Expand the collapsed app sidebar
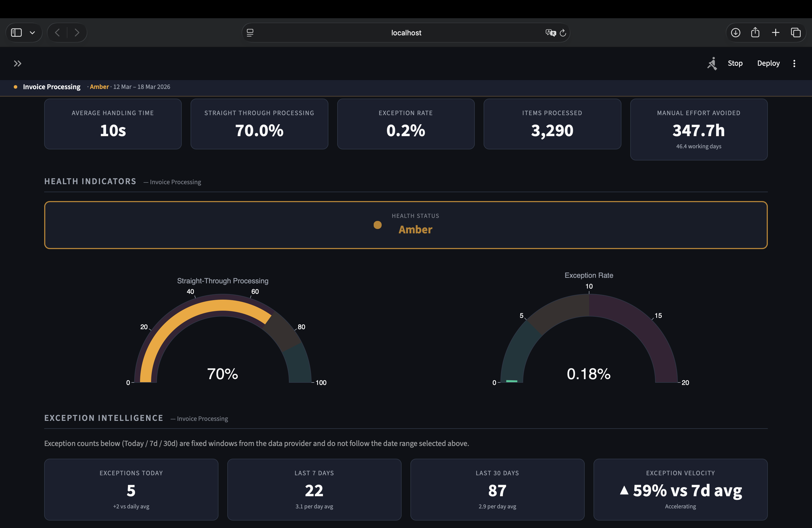Viewport: 812px width, 528px height. pyautogui.click(x=17, y=63)
